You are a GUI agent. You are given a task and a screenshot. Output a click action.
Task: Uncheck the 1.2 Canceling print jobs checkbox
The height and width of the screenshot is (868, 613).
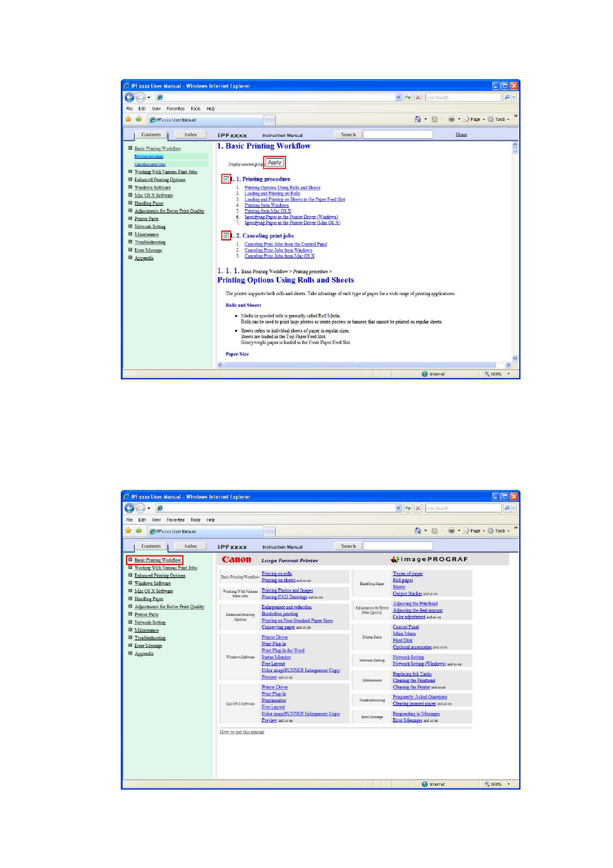(x=226, y=235)
